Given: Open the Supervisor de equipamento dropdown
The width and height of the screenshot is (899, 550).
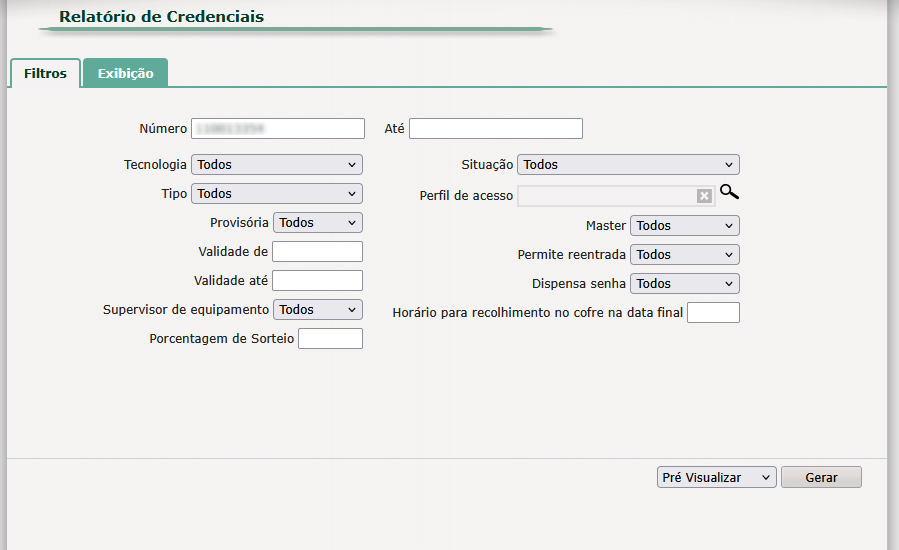Looking at the screenshot, I should coord(318,310).
